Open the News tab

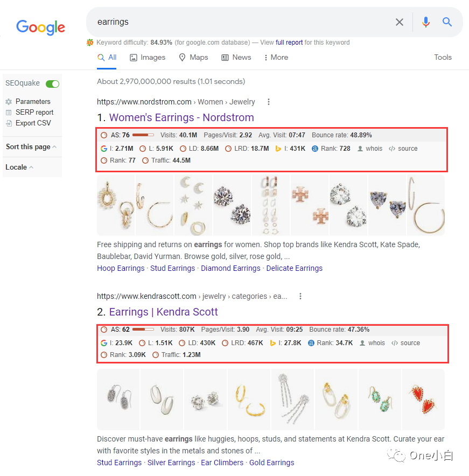click(236, 57)
